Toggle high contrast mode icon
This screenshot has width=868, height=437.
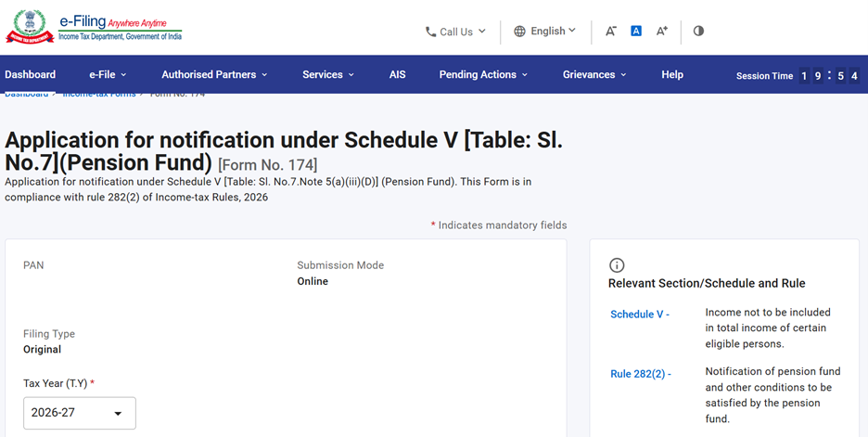698,31
